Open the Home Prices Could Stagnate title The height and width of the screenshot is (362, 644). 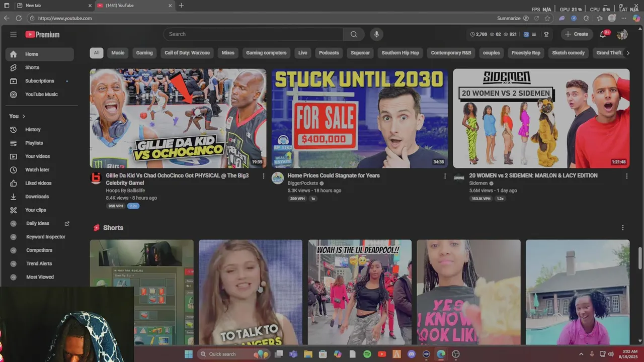pos(334,175)
